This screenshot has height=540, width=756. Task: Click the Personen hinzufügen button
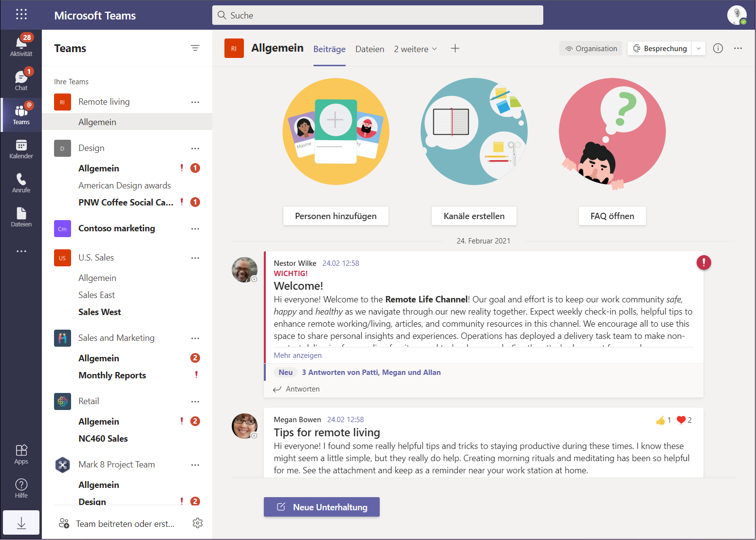click(x=336, y=216)
